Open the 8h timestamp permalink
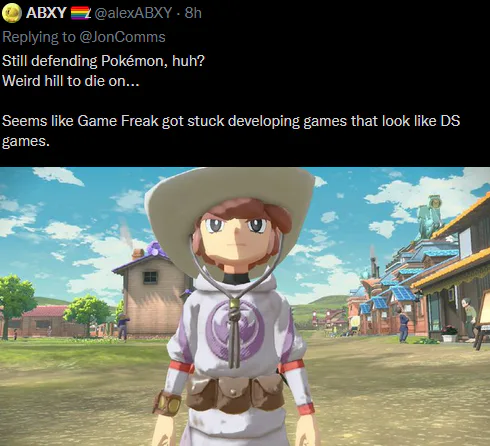Screen dimensions: 490x446 click(x=193, y=13)
